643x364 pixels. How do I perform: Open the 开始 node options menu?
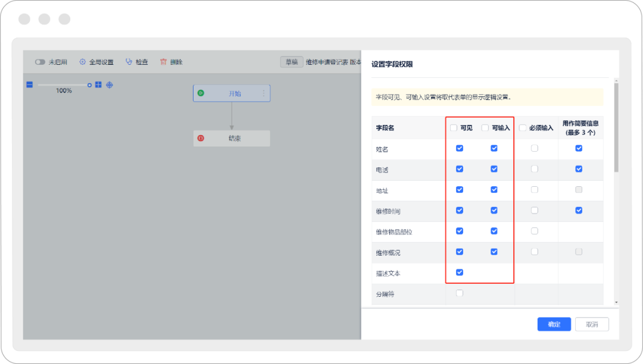(x=264, y=93)
